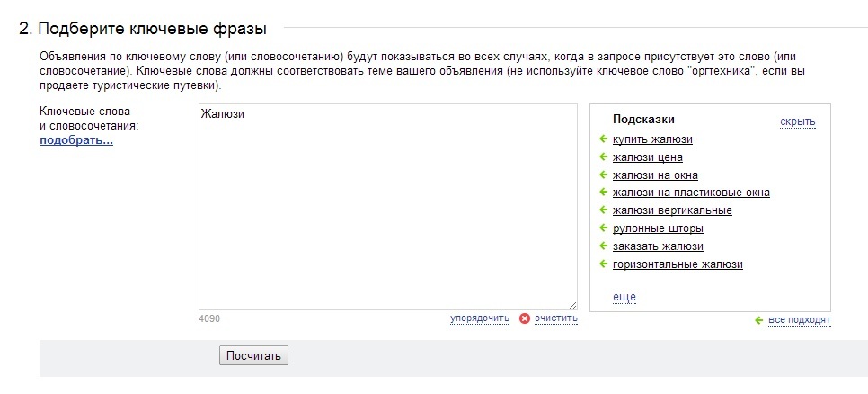Screen dimensions: 868x394
Task: Click green arrow beside 'рулонные шторы'
Action: coord(604,228)
